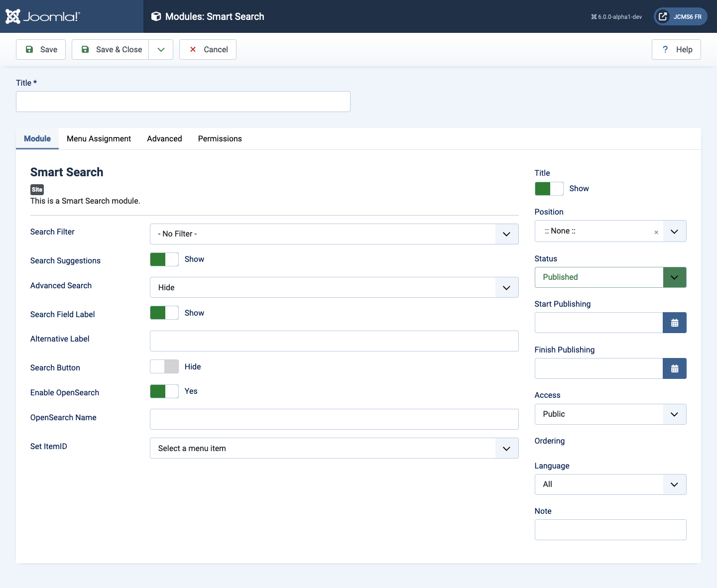This screenshot has height=588, width=717.
Task: Click the Joomla logo in header
Action: (42, 16)
